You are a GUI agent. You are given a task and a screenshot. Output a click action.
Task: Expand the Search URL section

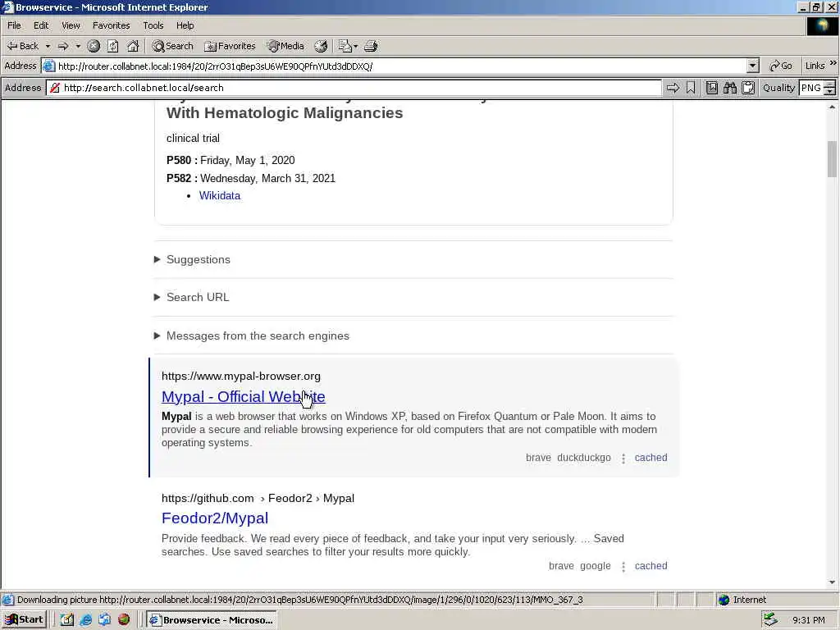click(x=192, y=297)
